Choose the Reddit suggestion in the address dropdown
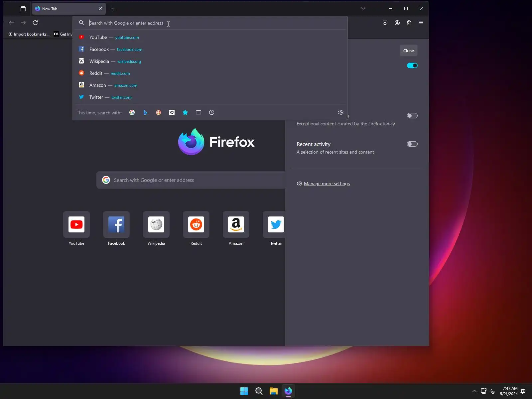This screenshot has height=399, width=532. (x=210, y=73)
